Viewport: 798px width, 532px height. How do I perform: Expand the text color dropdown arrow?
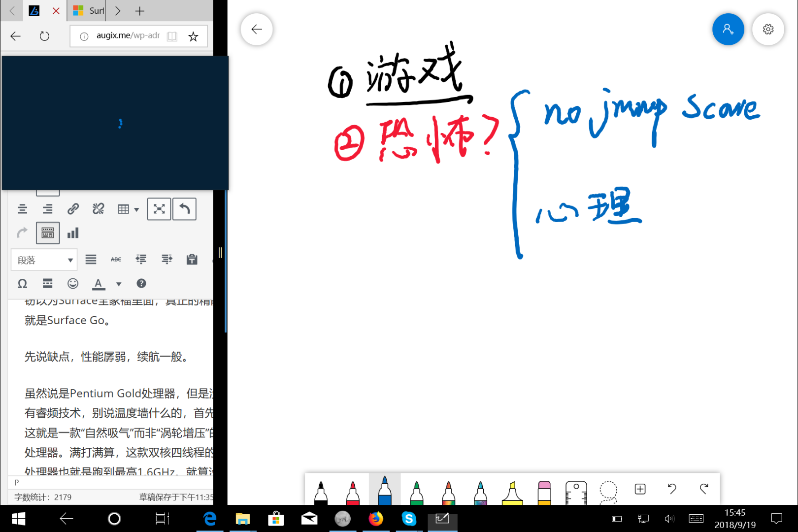pos(119,284)
